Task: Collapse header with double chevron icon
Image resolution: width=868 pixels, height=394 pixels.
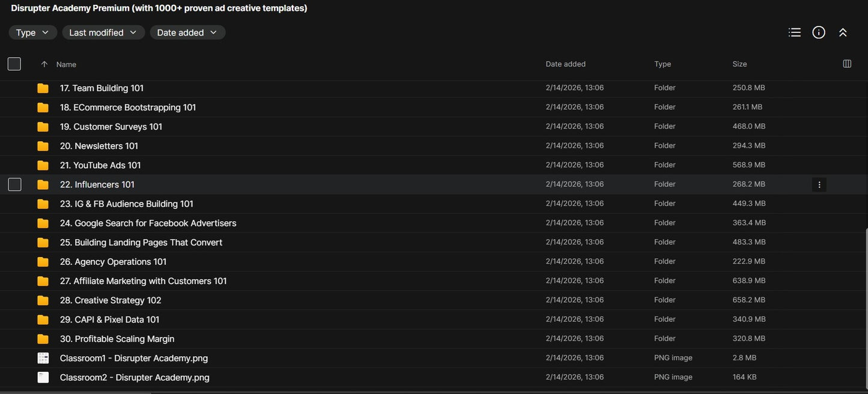Action: coord(843,32)
